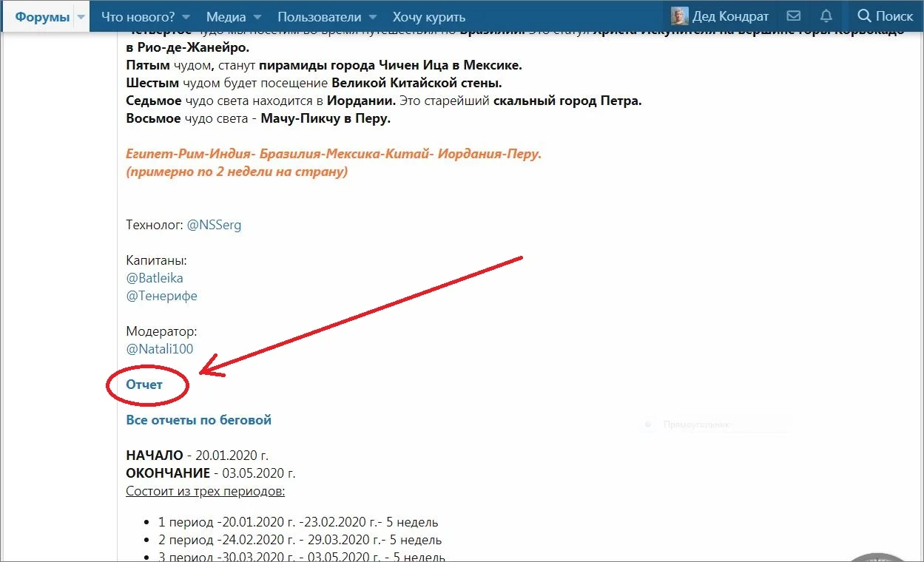
Task: Click the 1 период list item
Action: [299, 522]
